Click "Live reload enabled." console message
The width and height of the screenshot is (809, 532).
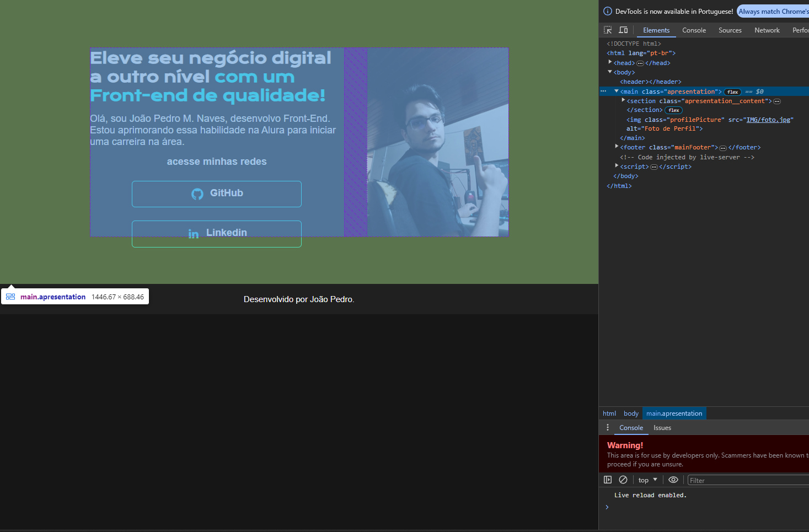point(650,495)
